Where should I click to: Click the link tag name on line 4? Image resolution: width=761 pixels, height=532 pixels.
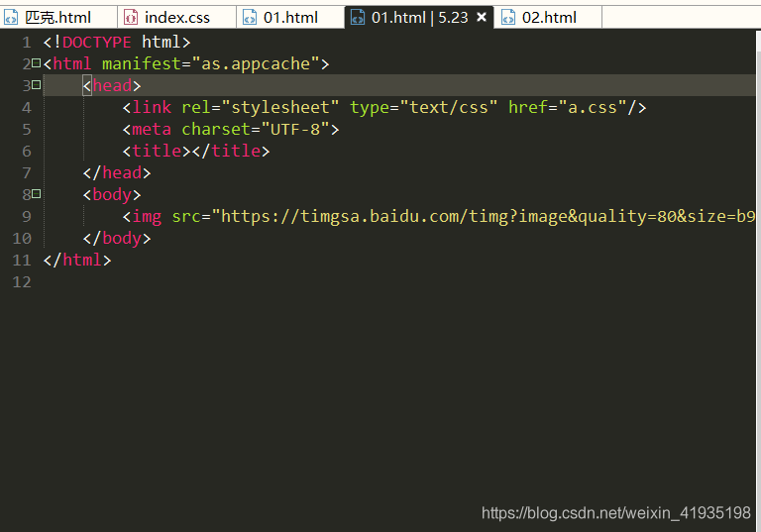click(152, 107)
